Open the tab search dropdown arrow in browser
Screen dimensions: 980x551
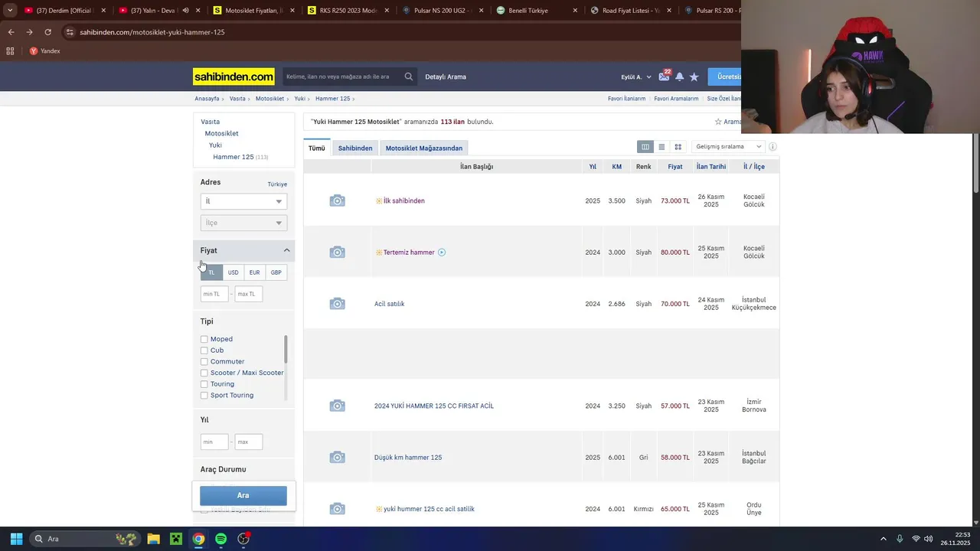click(x=10, y=11)
